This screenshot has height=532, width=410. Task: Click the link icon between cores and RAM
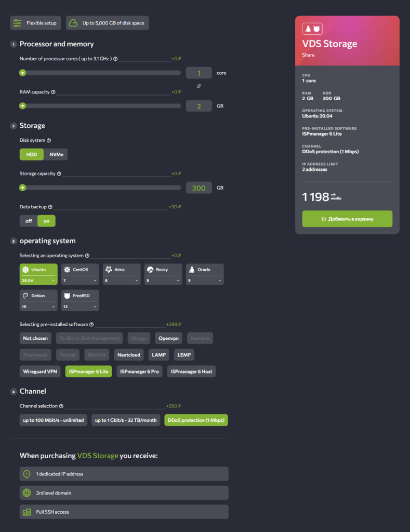click(x=199, y=86)
